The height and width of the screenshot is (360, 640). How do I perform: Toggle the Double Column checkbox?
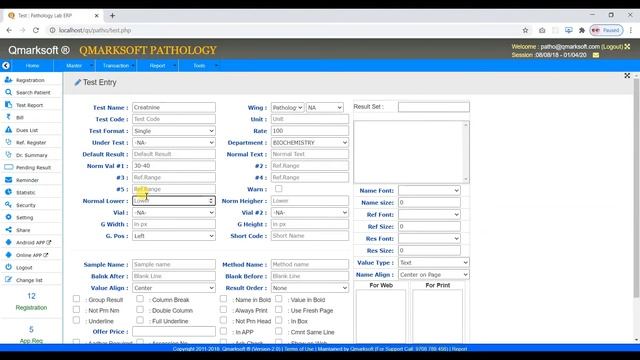[140, 309]
